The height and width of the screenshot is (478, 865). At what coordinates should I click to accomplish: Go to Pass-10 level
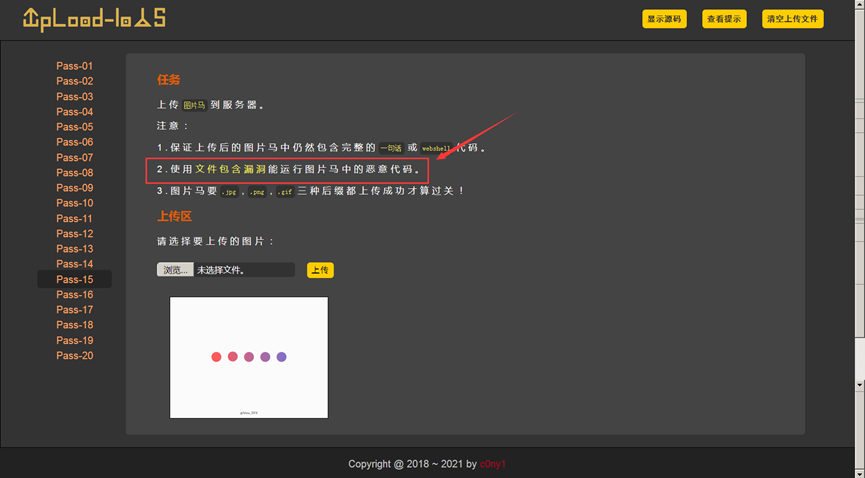tap(74, 203)
